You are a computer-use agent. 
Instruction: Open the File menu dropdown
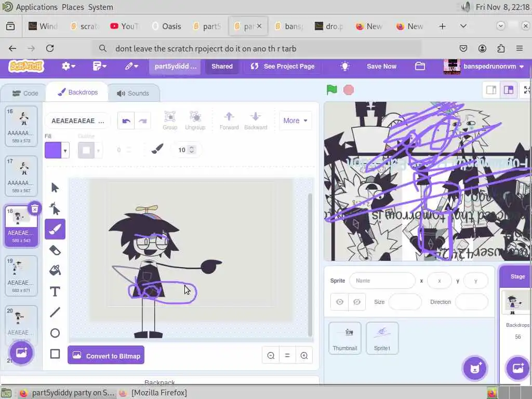(x=99, y=66)
